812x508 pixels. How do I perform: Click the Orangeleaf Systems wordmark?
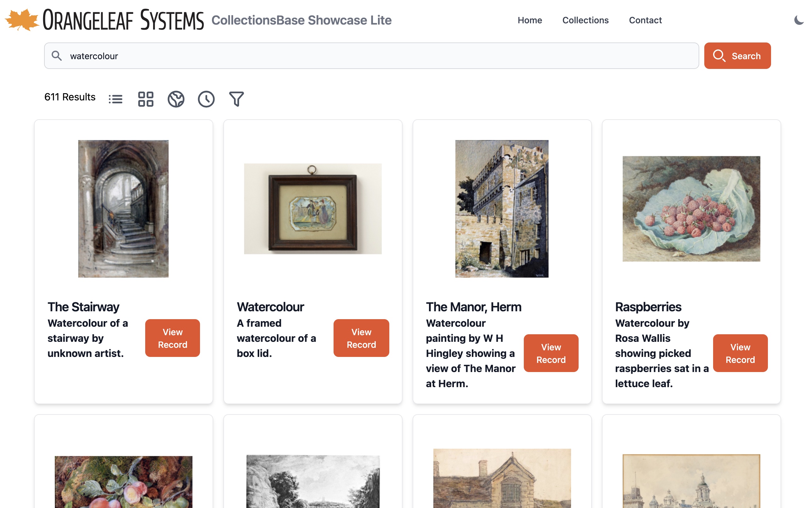(x=123, y=20)
